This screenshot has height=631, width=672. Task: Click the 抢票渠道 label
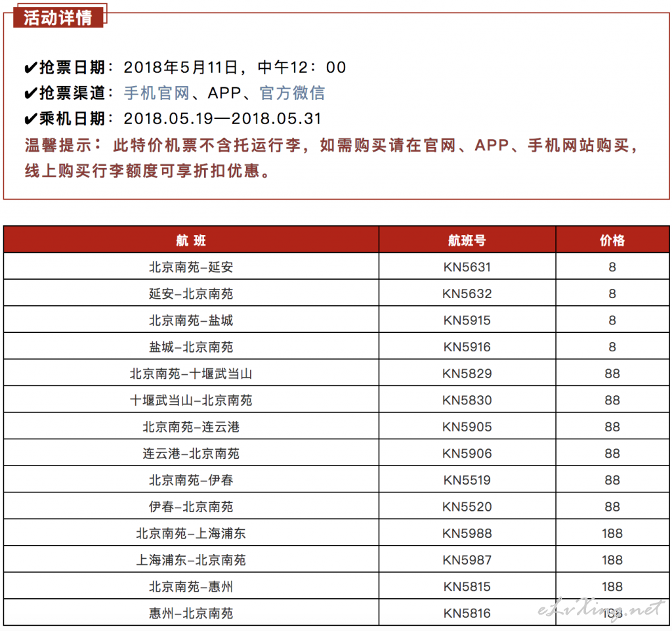(x=72, y=93)
